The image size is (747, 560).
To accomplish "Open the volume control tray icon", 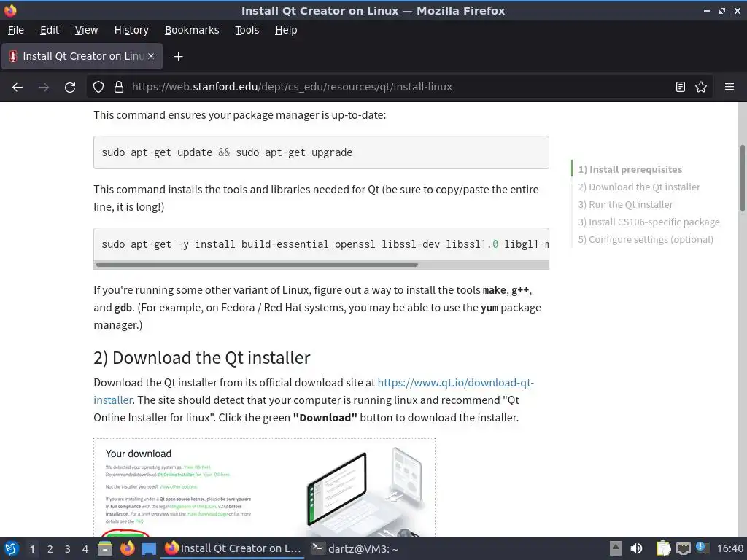I will click(636, 548).
